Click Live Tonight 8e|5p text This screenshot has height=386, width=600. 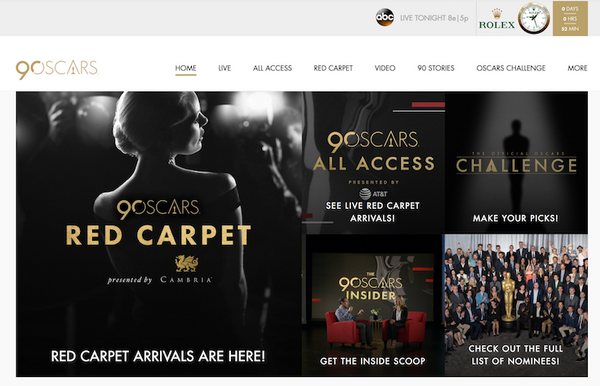[434, 18]
